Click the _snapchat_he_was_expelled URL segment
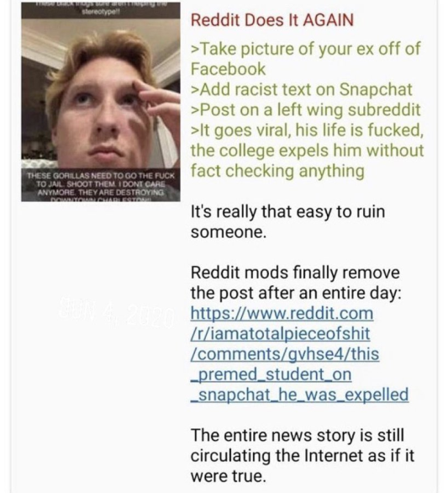The width and height of the screenshot is (448, 493). tap(300, 395)
